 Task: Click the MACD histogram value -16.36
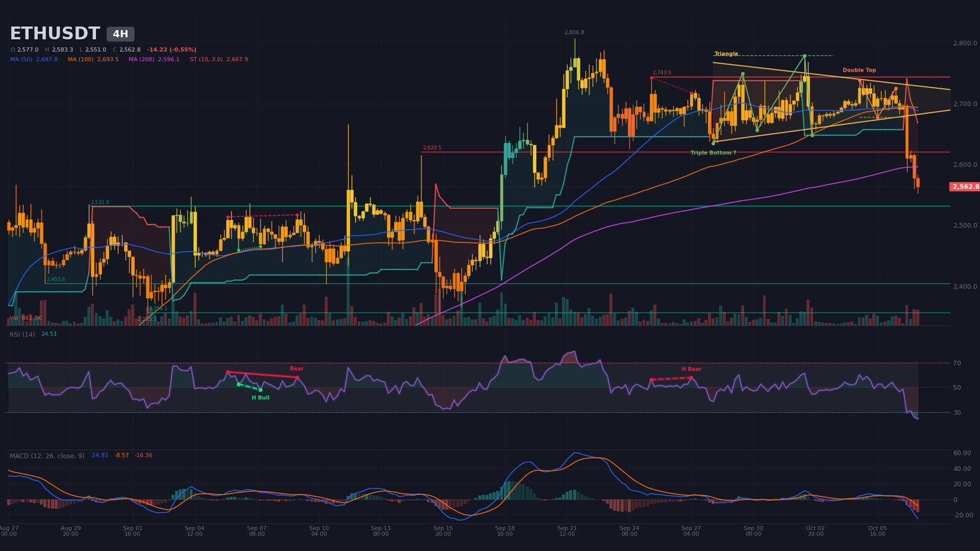pos(144,455)
